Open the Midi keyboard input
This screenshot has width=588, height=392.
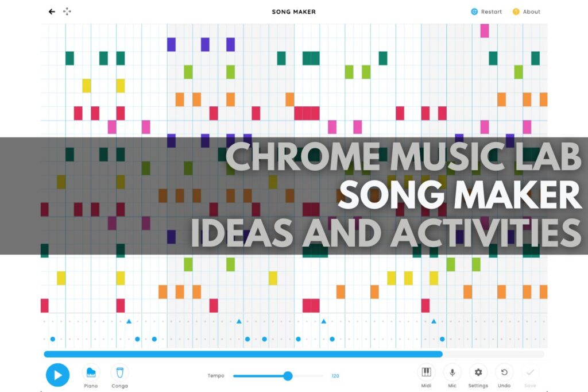427,376
